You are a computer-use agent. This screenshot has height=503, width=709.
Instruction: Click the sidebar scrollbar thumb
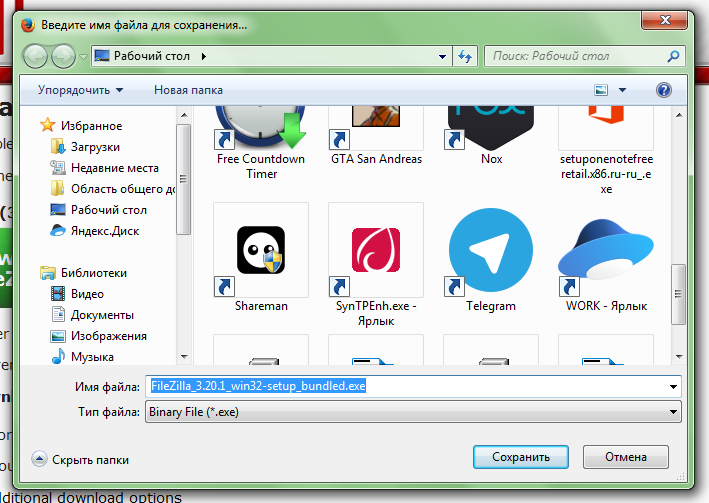click(x=184, y=179)
